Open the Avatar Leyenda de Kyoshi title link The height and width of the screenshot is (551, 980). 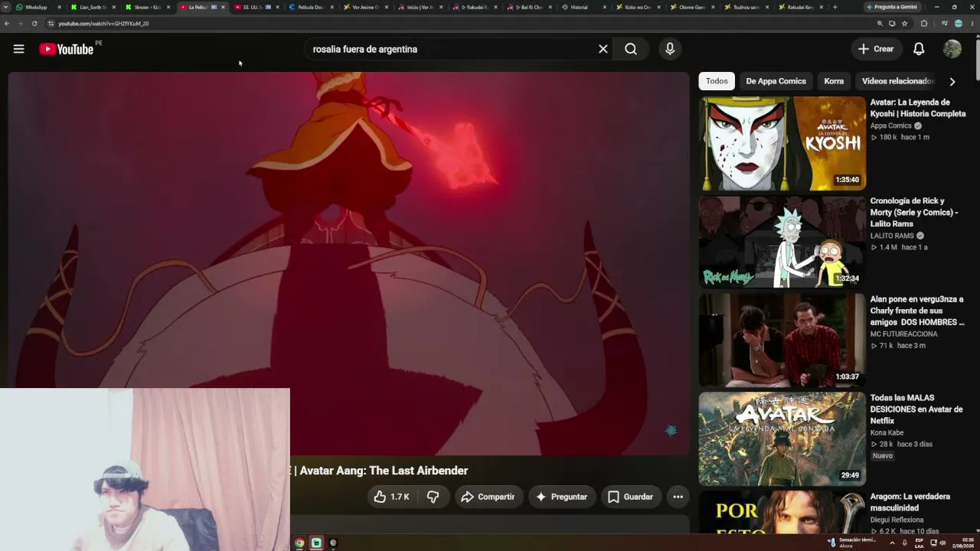[x=918, y=108]
